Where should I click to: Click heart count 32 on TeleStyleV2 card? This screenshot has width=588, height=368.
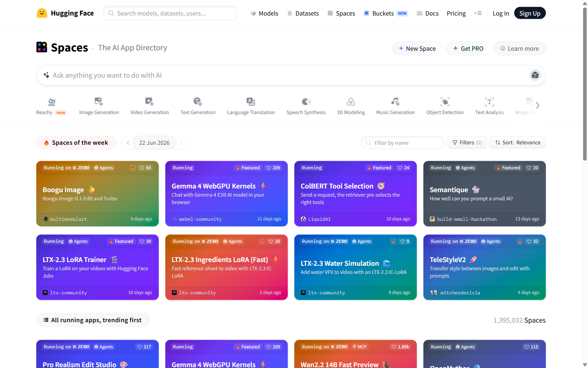click(x=532, y=241)
